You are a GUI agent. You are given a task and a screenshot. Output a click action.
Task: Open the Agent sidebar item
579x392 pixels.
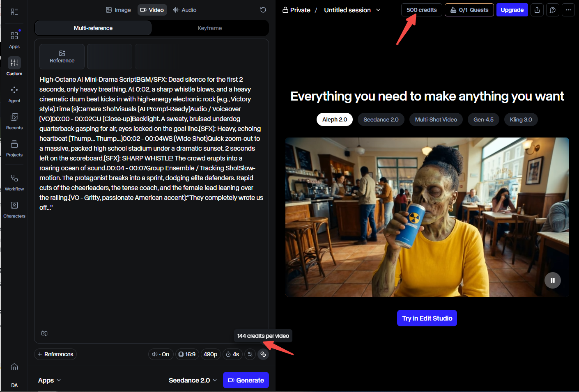click(14, 94)
